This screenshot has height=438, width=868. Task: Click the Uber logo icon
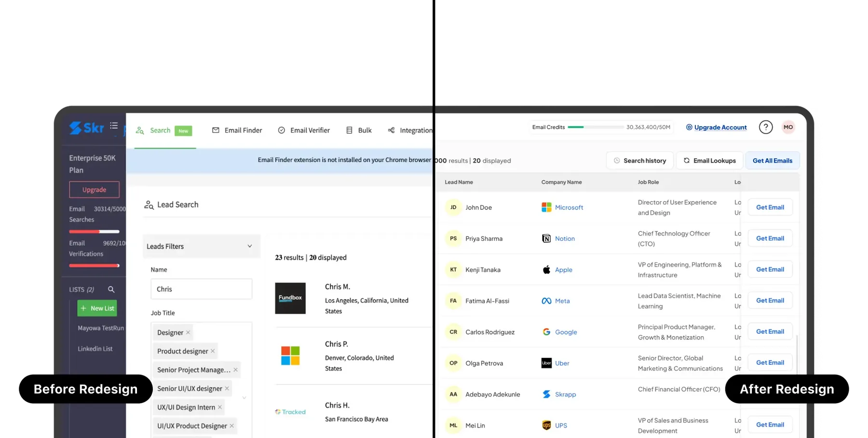pos(546,363)
